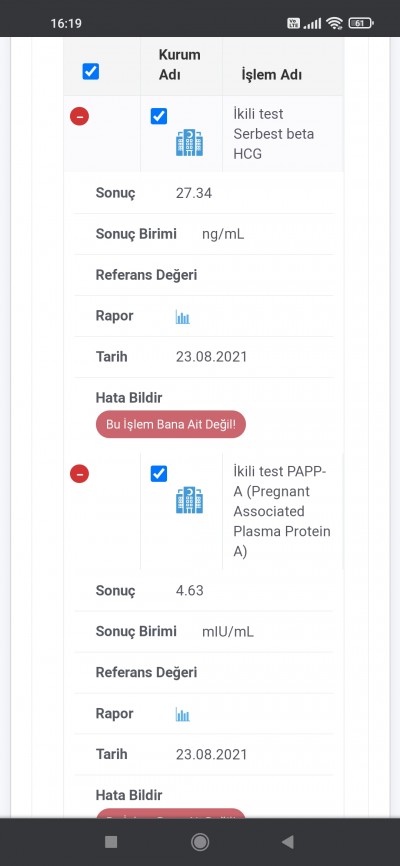Click the 'İkili test Serbest beta HCG' name
The image size is (400, 866).
tap(273, 134)
